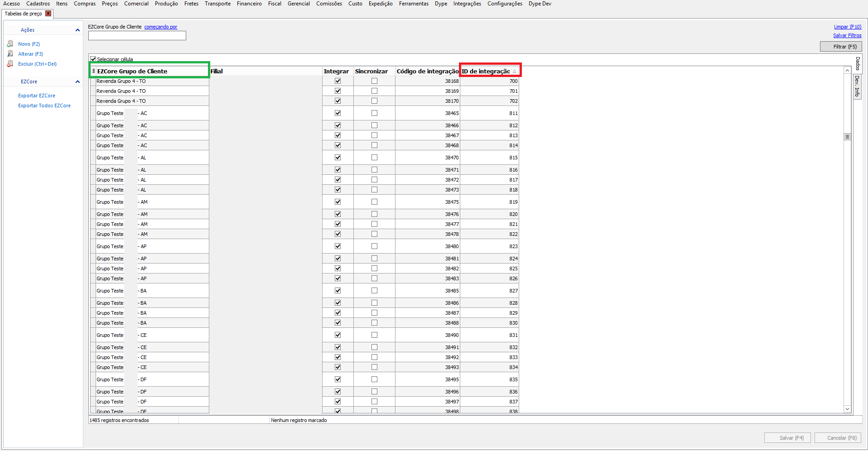Click the grid vertical scrollbar thumb
Viewport: 868px width, 451px height.
847,137
